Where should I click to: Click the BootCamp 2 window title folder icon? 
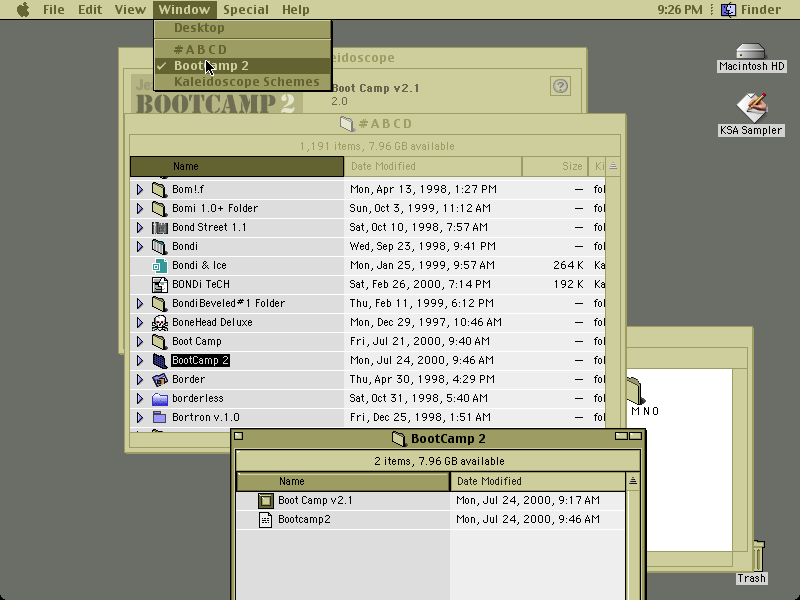(398, 438)
